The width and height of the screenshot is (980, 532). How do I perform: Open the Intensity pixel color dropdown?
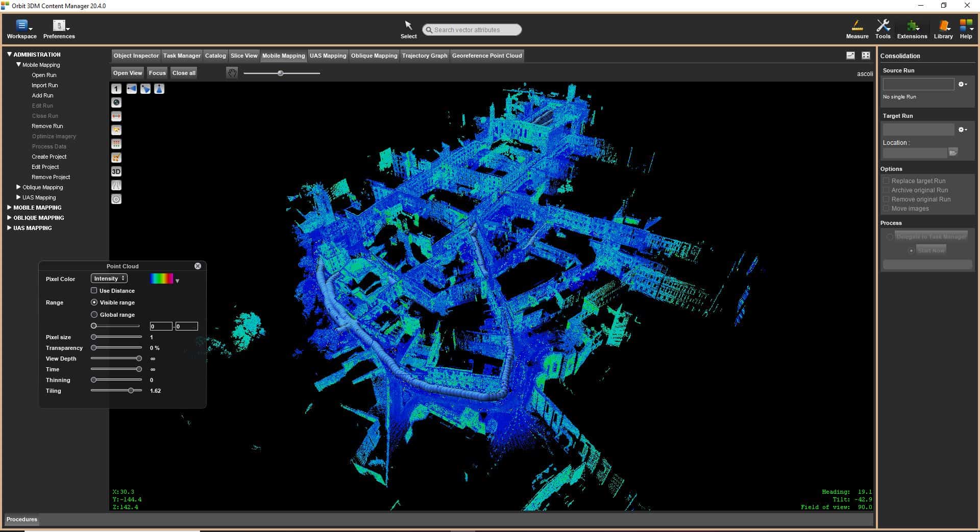[109, 278]
